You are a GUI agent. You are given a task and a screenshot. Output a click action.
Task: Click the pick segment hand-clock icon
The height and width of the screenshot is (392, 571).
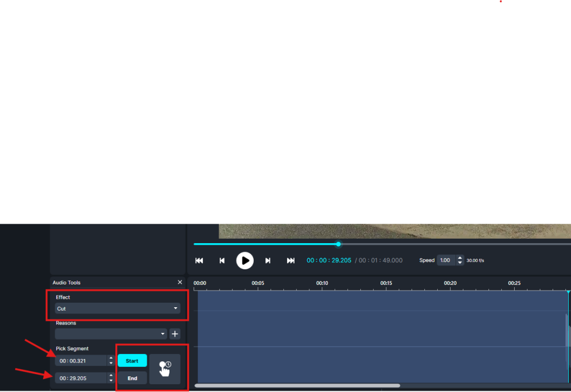(x=164, y=369)
